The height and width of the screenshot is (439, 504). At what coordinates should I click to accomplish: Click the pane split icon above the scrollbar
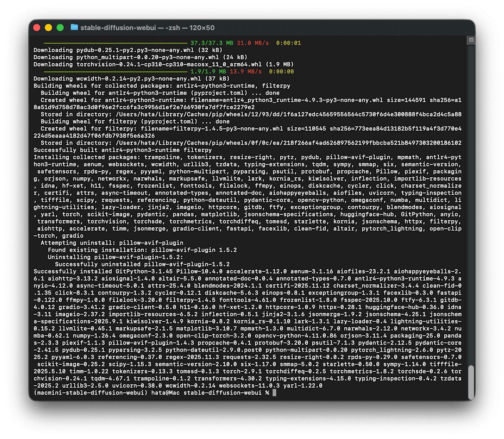click(x=471, y=40)
